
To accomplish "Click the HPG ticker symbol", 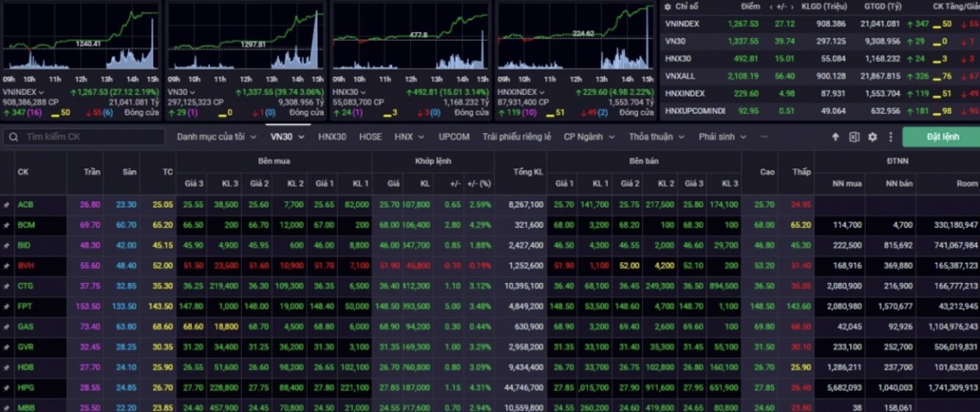I will 25,387.
